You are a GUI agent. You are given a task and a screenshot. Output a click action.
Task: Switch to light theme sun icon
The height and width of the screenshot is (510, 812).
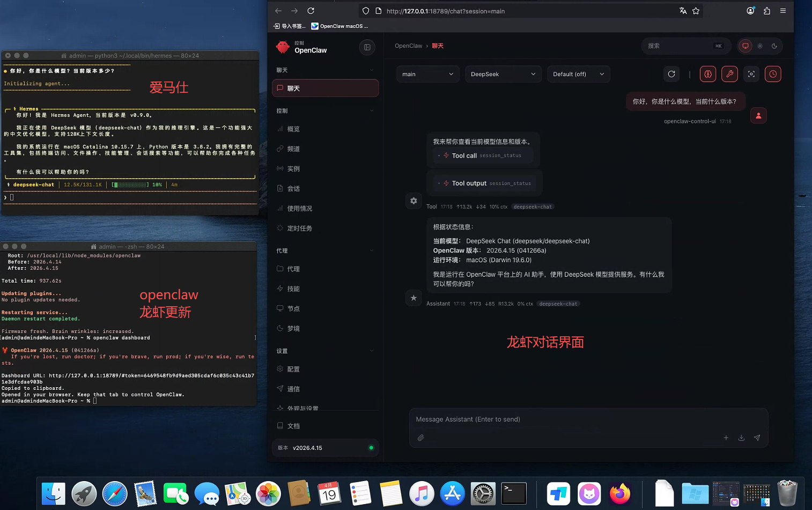(760, 46)
